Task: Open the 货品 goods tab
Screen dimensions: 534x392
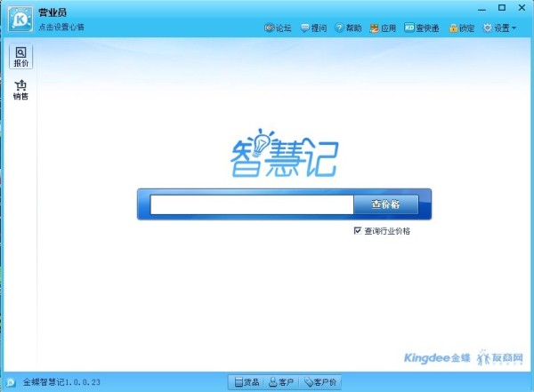Action: [247, 382]
